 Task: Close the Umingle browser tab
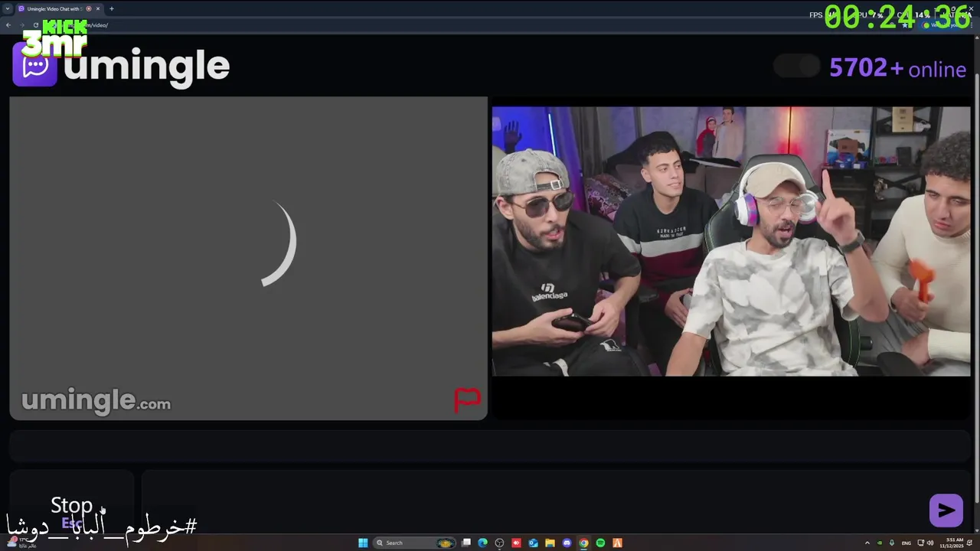tap(98, 8)
